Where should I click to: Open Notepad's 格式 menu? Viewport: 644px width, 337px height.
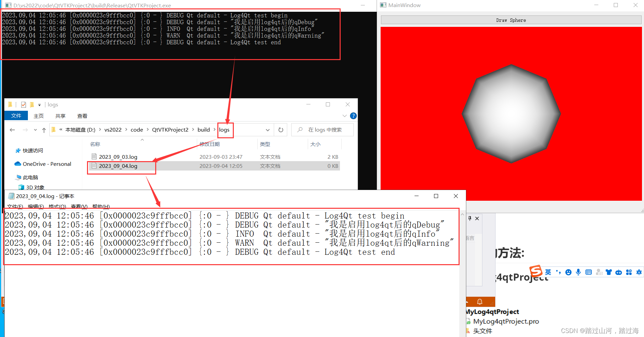click(x=57, y=206)
